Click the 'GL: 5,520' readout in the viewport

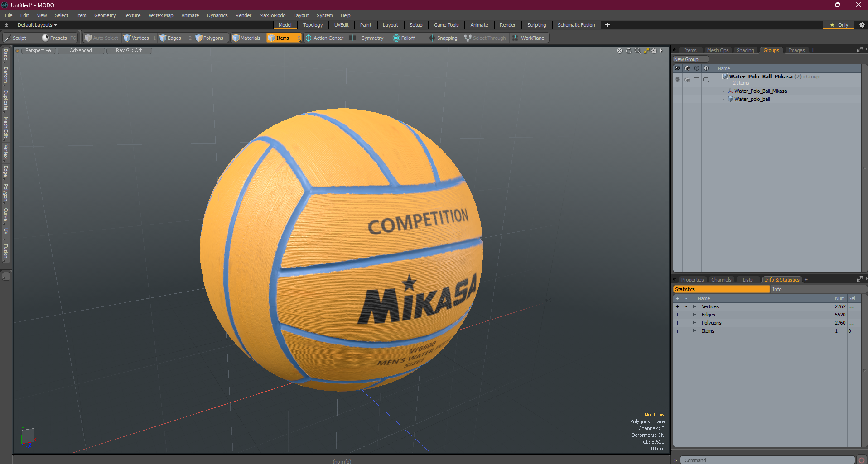click(653, 442)
